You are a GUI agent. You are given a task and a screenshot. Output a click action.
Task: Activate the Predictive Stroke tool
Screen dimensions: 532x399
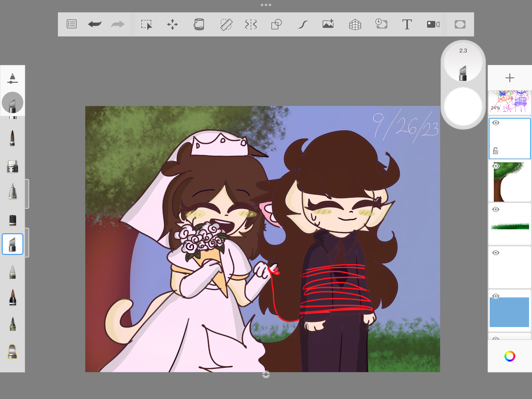click(303, 24)
